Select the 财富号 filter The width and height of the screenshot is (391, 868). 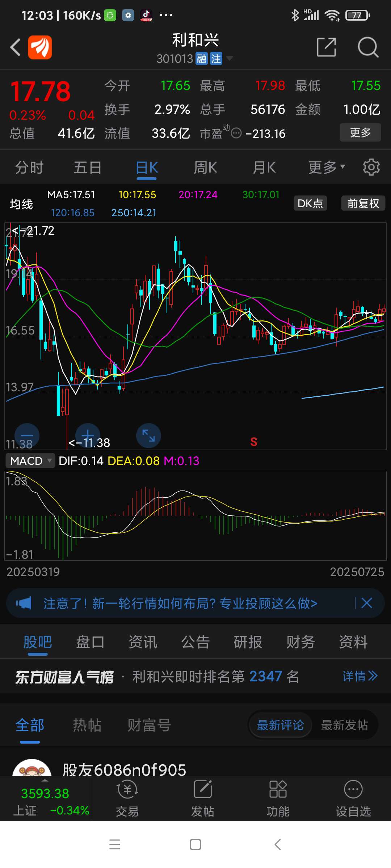coord(149,725)
